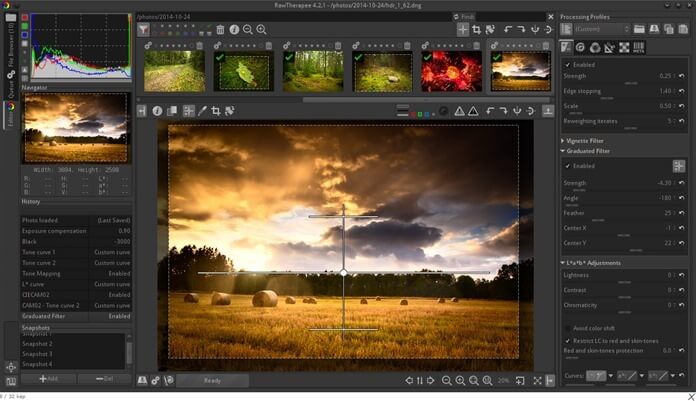Zoom in preview in bottom bar
The image size is (696, 401).
pyautogui.click(x=460, y=381)
